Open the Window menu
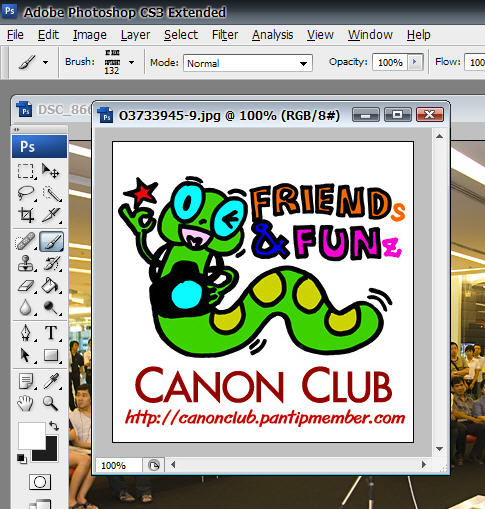The image size is (485, 509). tap(370, 35)
